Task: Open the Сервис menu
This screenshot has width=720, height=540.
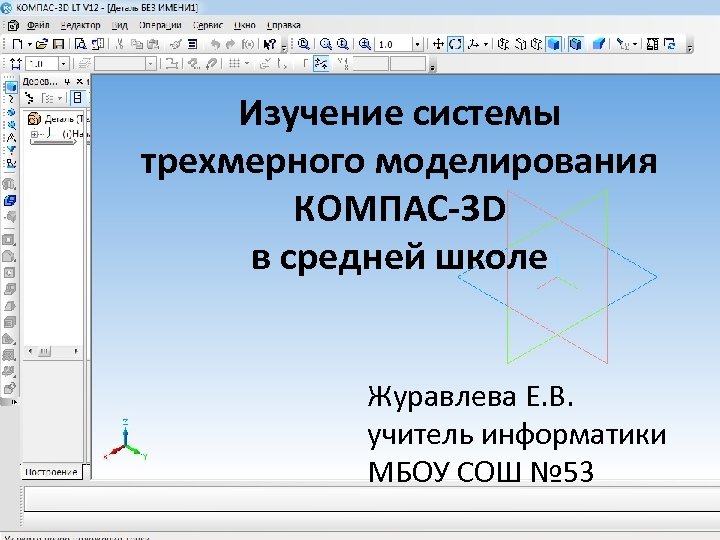Action: pyautogui.click(x=208, y=25)
